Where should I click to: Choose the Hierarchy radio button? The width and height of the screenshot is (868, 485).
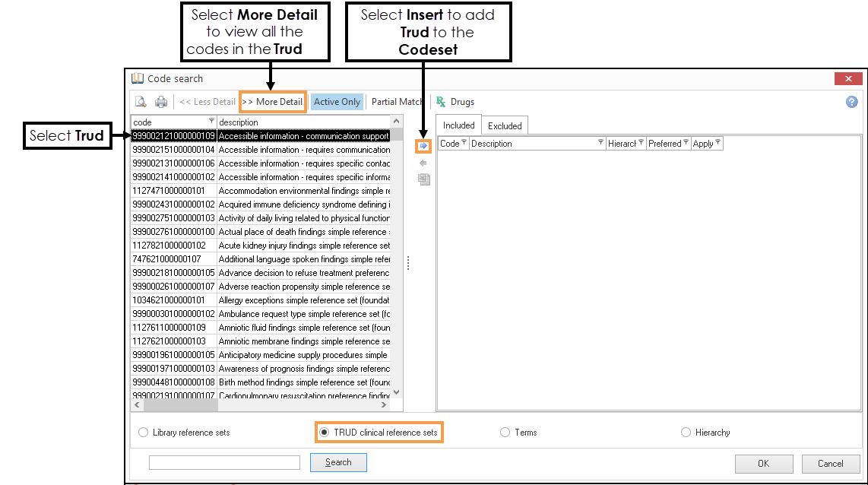[686, 433]
